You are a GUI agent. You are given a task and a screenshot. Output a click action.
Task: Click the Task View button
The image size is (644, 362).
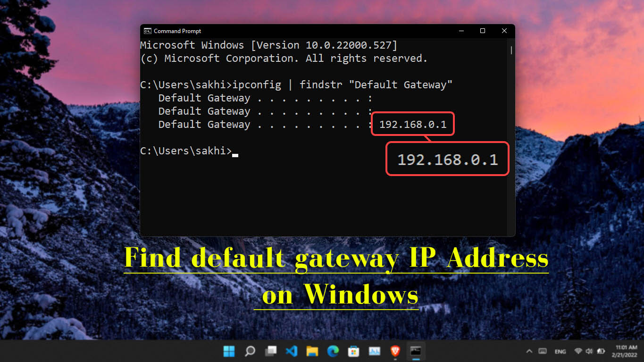click(x=270, y=351)
